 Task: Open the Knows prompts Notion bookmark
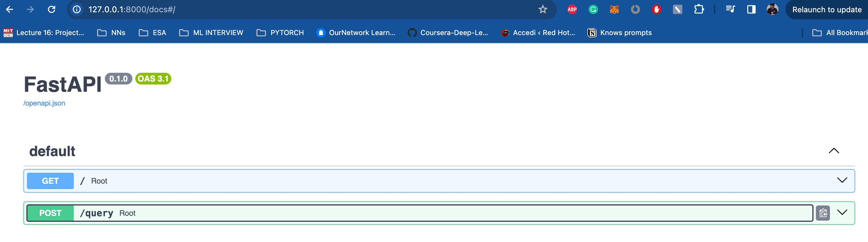tap(620, 33)
